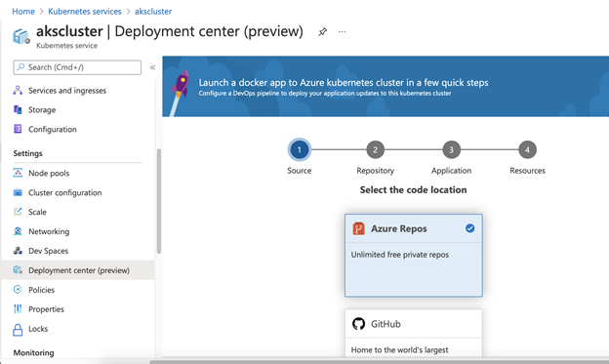
Task: Click the Policies icon
Action: 18,290
